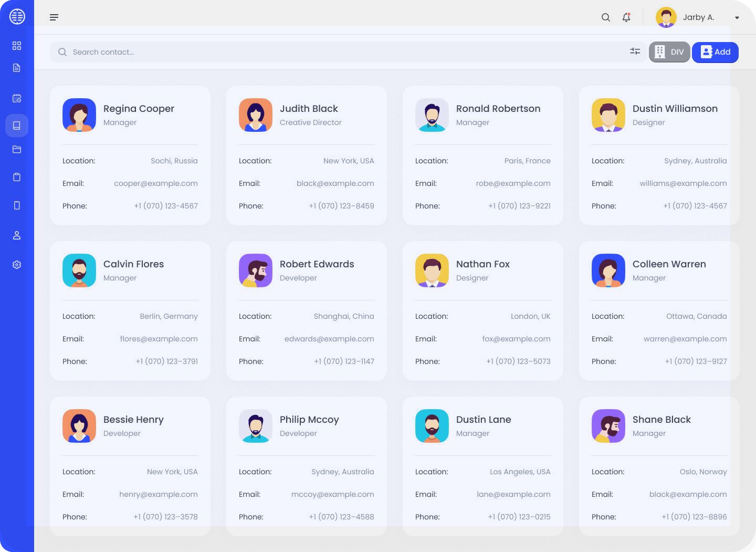Open the calendar icon in sidebar

17,98
